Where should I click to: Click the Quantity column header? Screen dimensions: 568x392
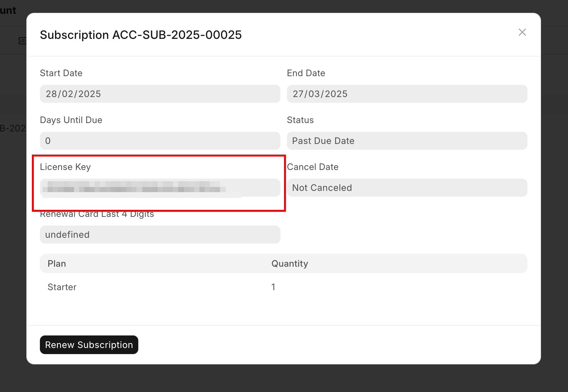[x=289, y=263]
